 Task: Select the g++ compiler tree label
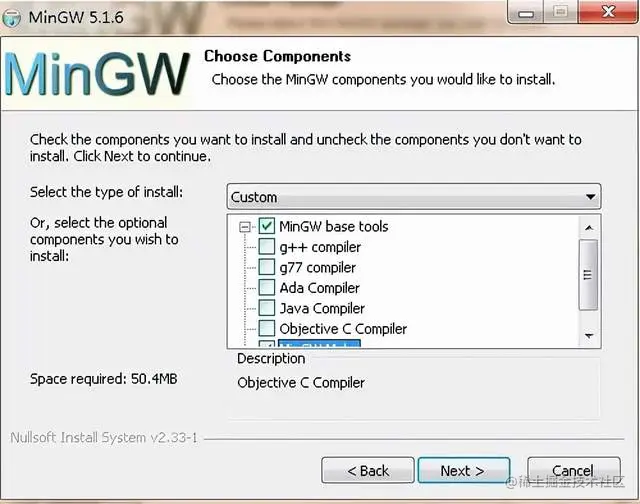click(x=320, y=247)
